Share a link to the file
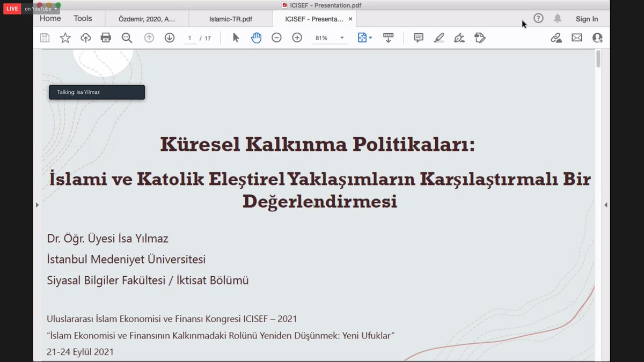The width and height of the screenshot is (644, 362). tap(556, 38)
